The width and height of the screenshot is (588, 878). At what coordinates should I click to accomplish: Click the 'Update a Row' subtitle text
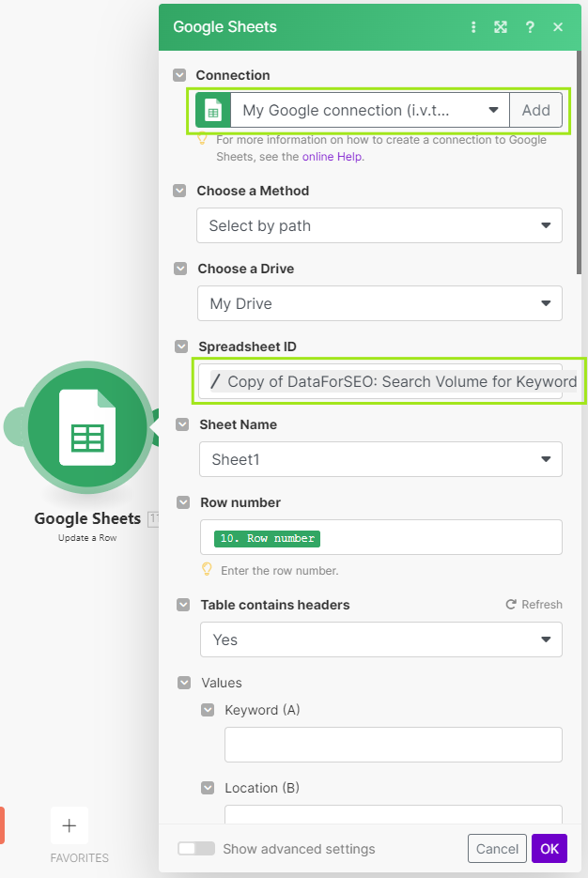(x=87, y=537)
